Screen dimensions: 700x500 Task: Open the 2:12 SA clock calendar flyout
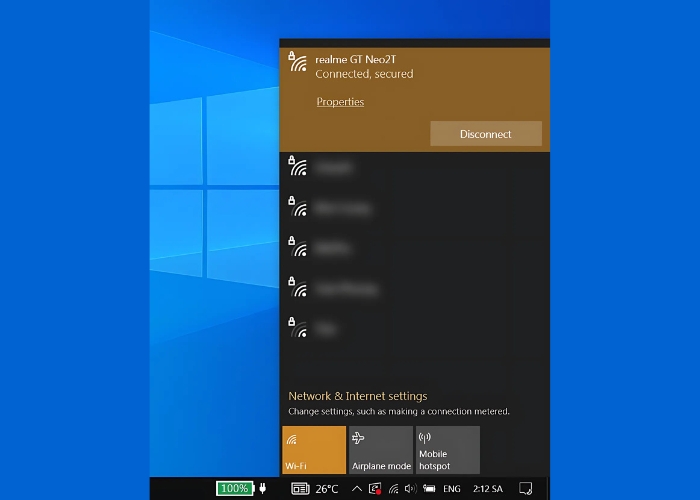(x=489, y=489)
